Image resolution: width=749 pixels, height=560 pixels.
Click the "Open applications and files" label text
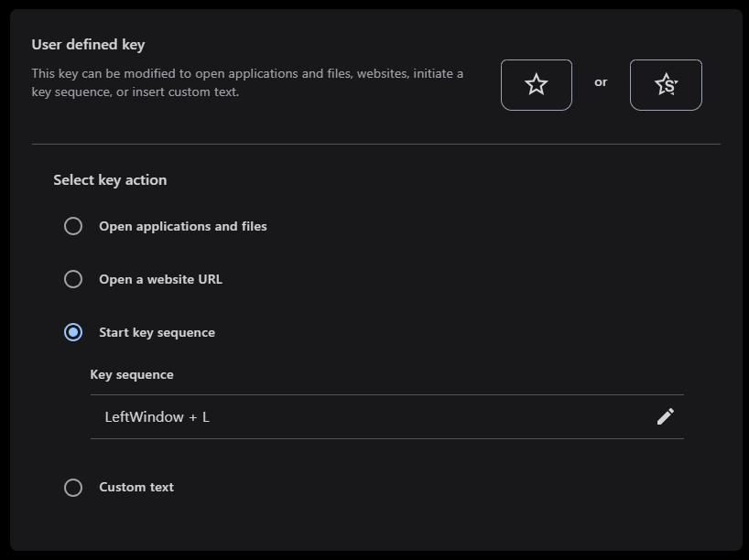pyautogui.click(x=183, y=226)
